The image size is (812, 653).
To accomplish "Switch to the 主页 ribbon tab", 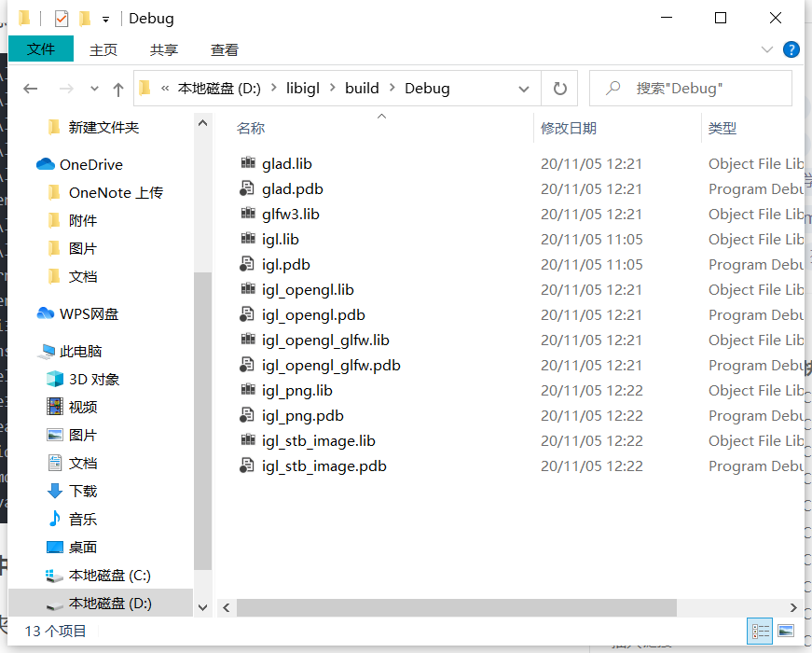I will 103,49.
